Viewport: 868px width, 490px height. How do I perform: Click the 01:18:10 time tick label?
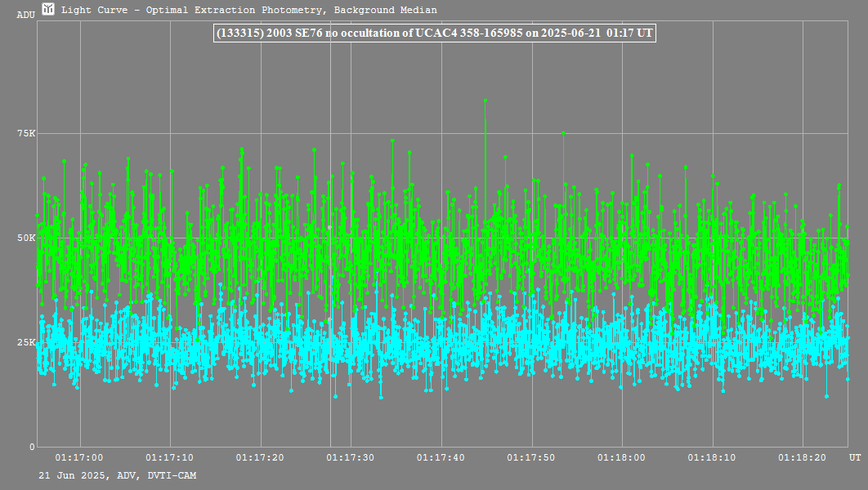click(713, 458)
